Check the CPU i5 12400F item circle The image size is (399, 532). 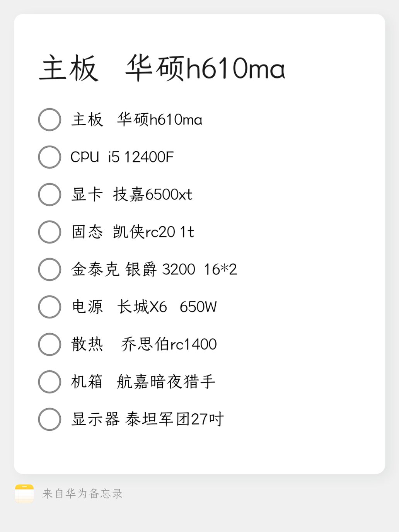[x=49, y=157]
